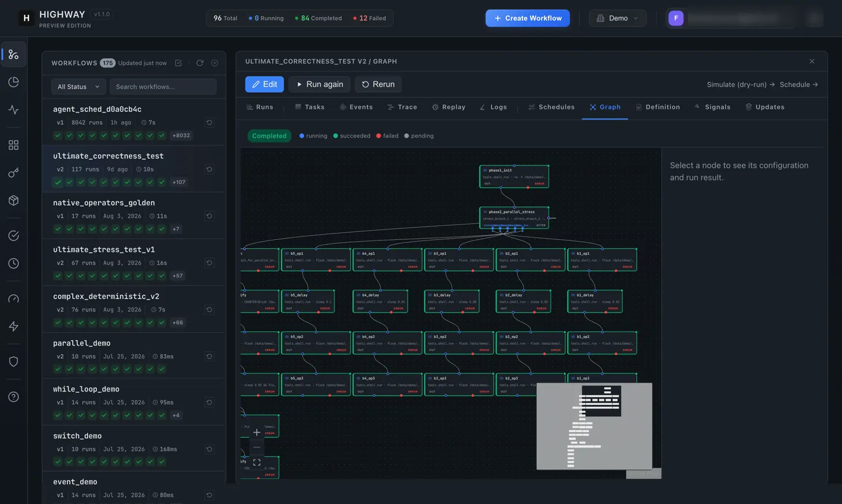Switch to the Signals tab
Image resolution: width=842 pixels, height=504 pixels.
(x=713, y=107)
